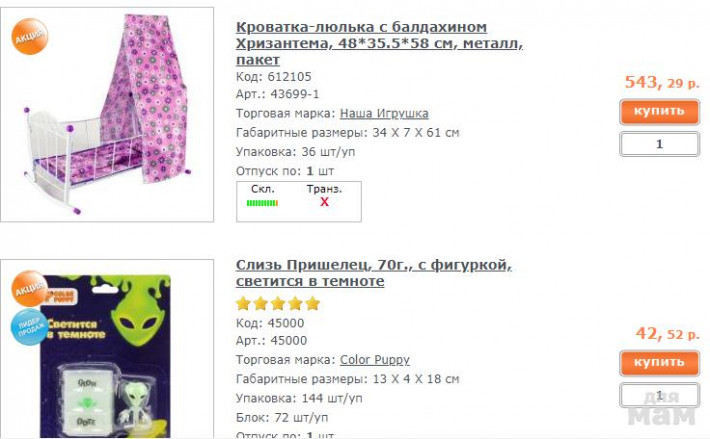Click the first gold rating star

244,303
